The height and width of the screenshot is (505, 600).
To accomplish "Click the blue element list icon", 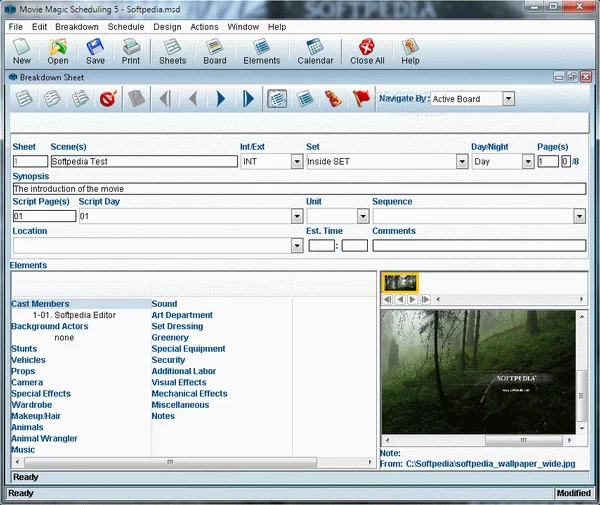I will pyautogui.click(x=305, y=99).
